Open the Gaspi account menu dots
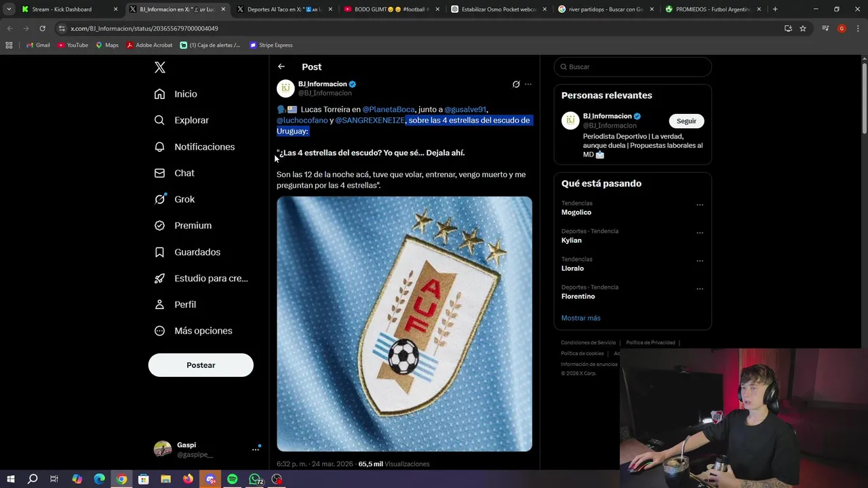The height and width of the screenshot is (488, 868). pyautogui.click(x=256, y=449)
